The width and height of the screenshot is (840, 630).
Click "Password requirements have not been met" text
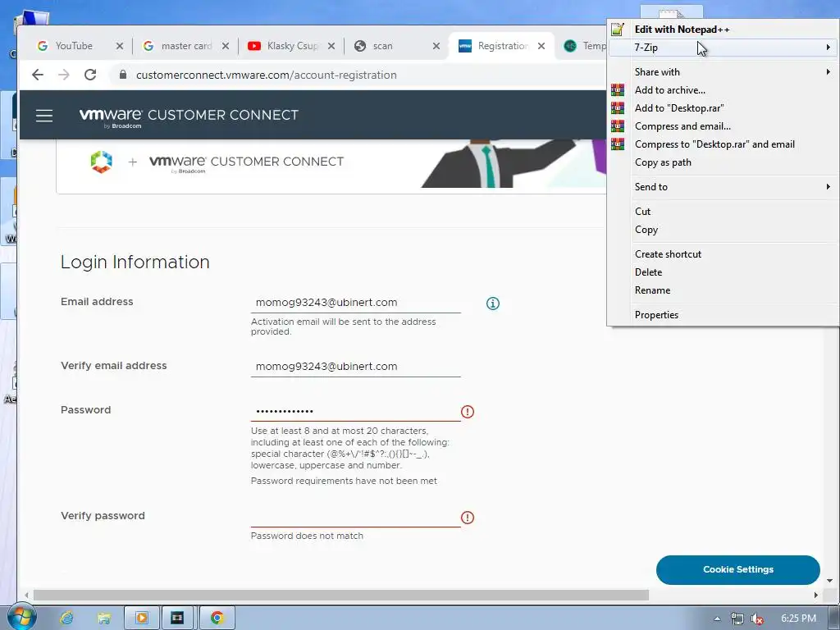(x=344, y=481)
